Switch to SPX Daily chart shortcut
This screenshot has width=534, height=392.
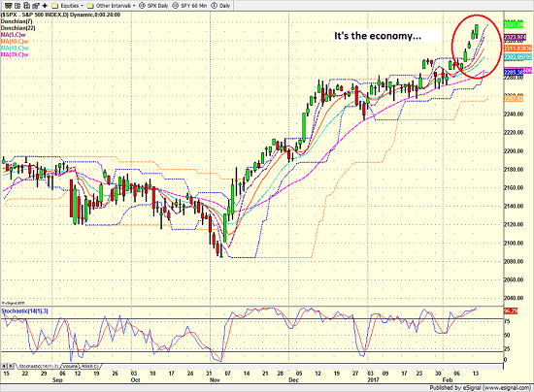click(153, 6)
